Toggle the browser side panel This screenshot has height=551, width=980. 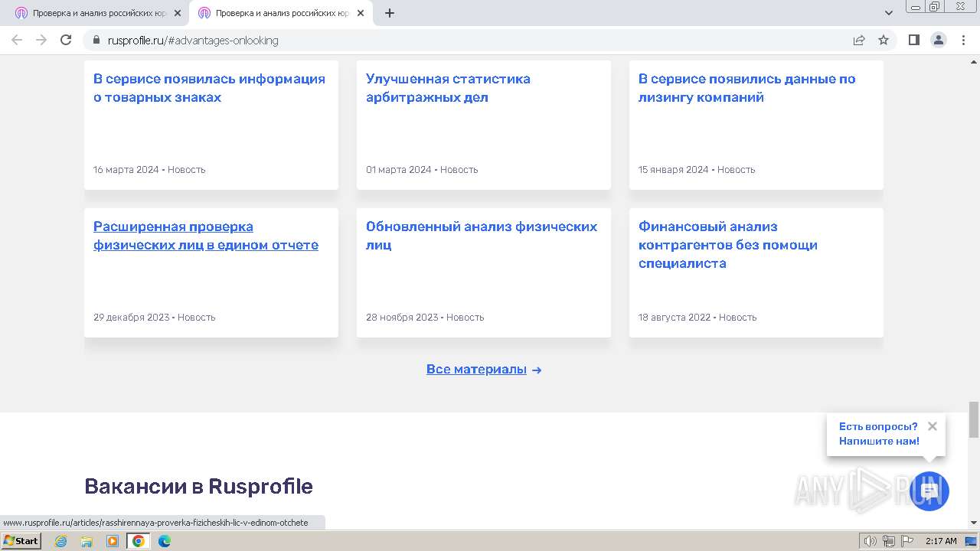pos(913,40)
